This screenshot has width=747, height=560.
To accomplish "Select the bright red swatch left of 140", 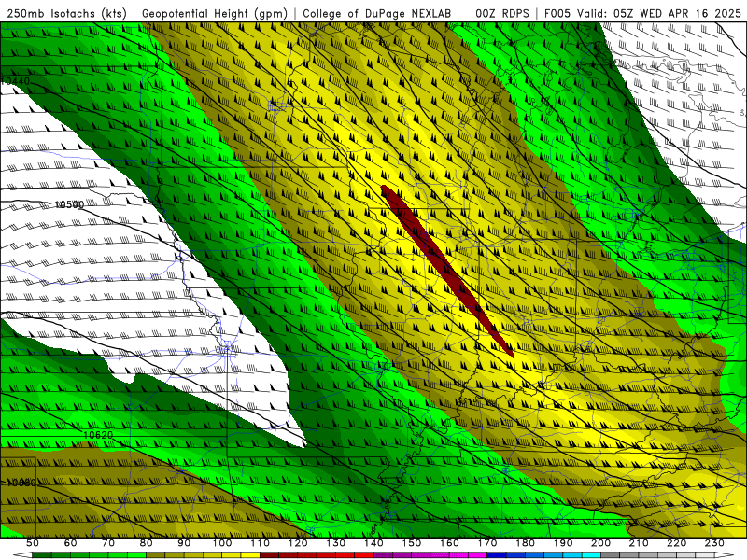I will tap(364, 555).
